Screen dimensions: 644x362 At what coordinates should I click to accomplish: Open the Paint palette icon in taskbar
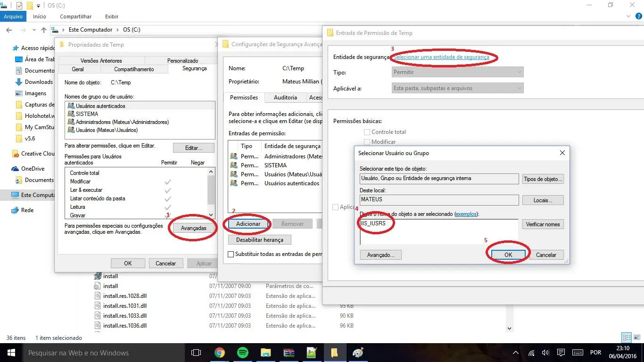coord(358,353)
